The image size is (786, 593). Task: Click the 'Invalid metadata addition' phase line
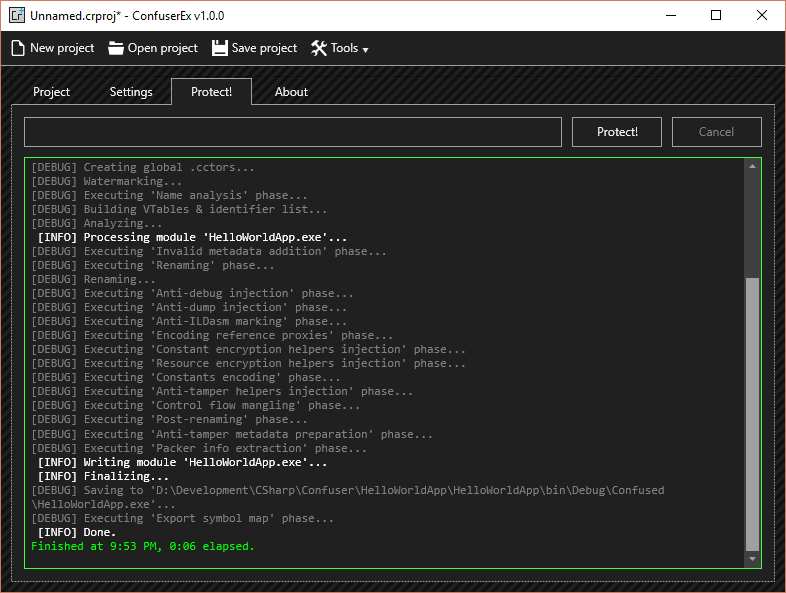pos(209,251)
